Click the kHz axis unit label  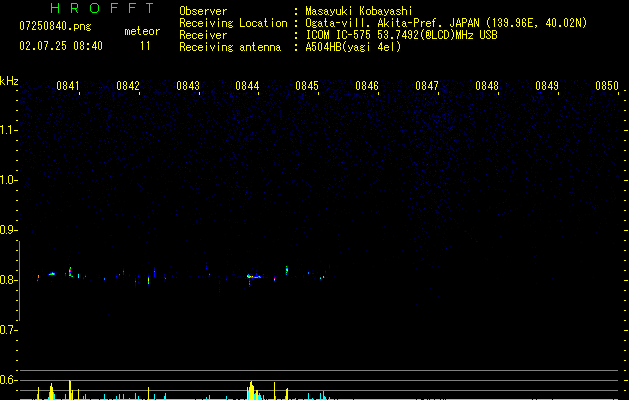click(x=9, y=81)
